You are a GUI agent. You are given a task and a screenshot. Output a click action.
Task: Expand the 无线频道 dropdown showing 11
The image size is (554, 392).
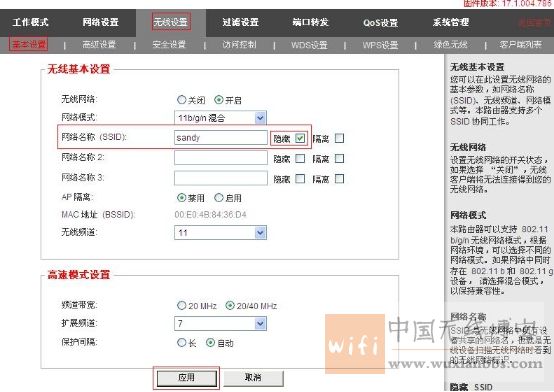220,233
